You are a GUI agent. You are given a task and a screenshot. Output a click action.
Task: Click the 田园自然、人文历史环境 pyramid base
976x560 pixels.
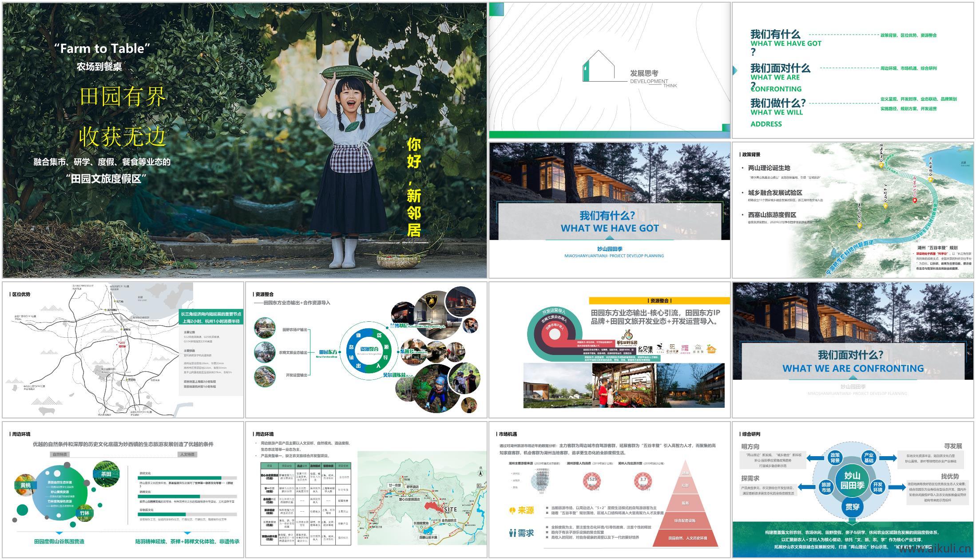[687, 538]
